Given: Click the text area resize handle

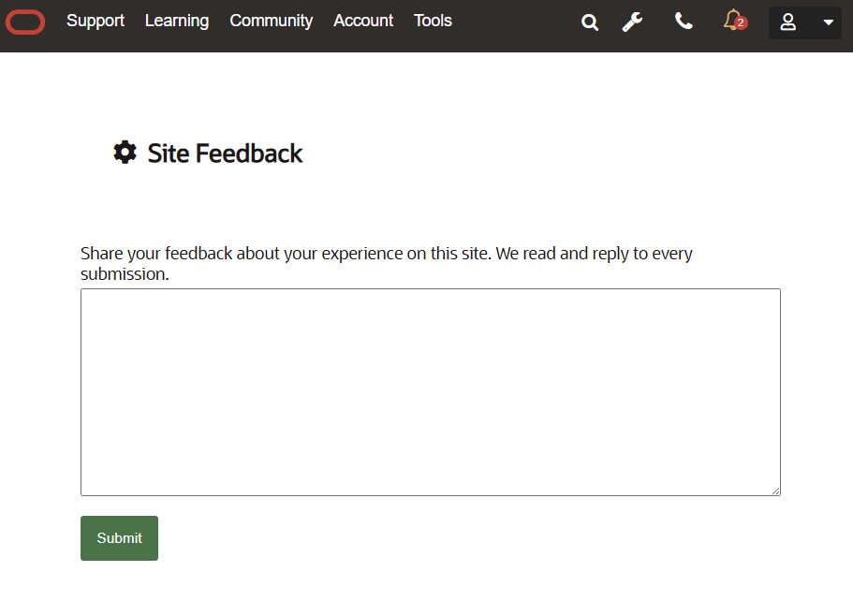Looking at the screenshot, I should pos(775,491).
